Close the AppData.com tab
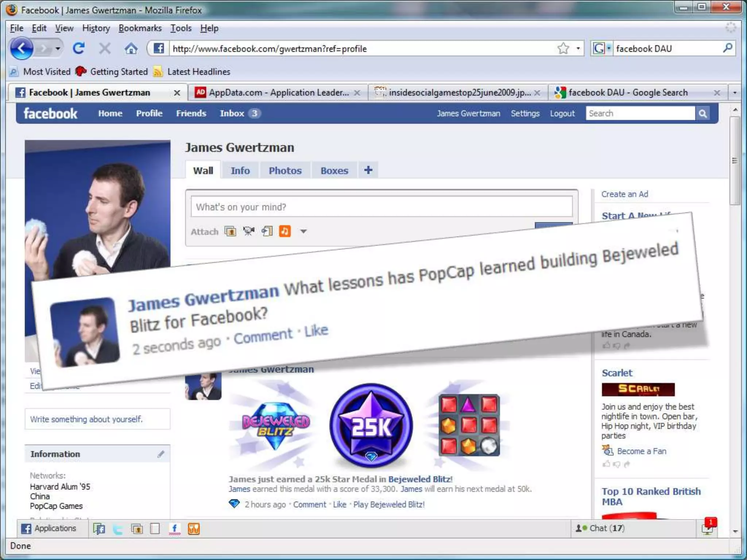The image size is (747, 560). pyautogui.click(x=357, y=93)
